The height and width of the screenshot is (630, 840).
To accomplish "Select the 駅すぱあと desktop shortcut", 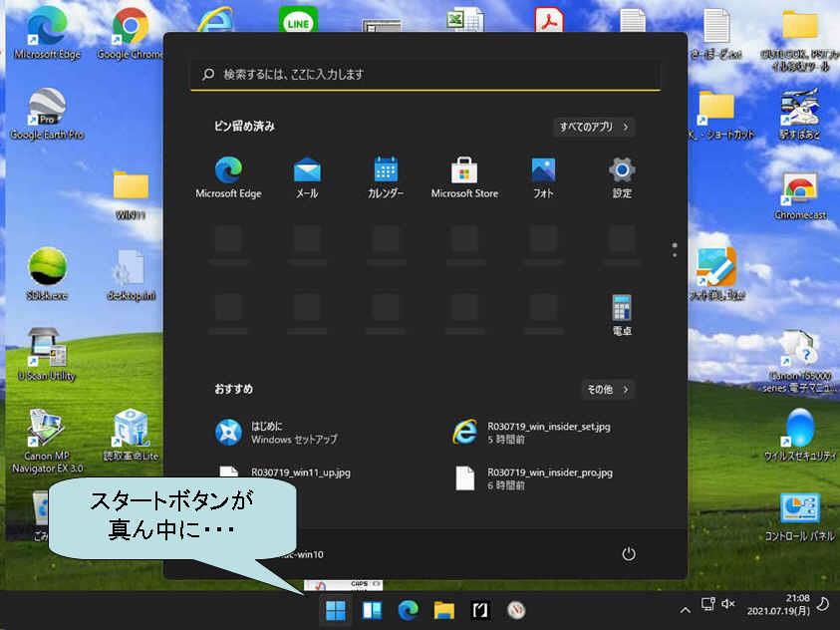I will pyautogui.click(x=800, y=115).
